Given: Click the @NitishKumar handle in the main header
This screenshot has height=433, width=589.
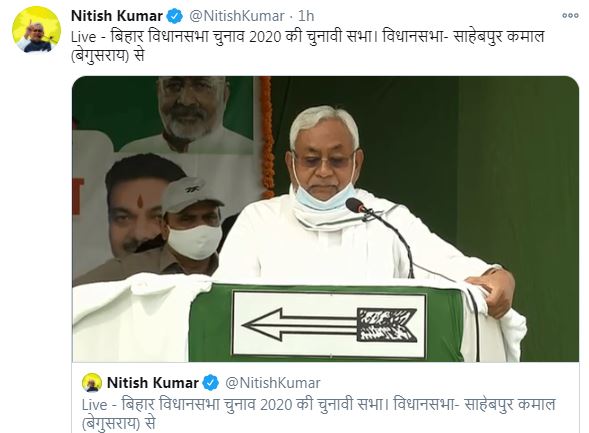Looking at the screenshot, I should (x=237, y=16).
